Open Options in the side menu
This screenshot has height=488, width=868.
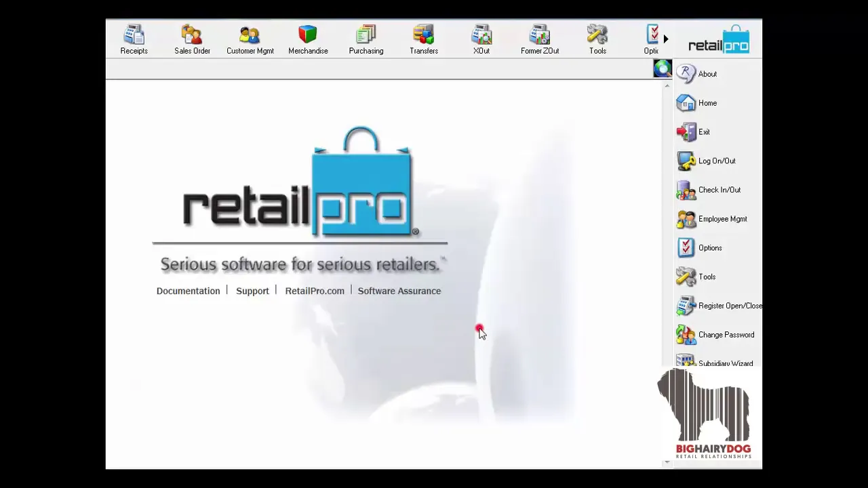point(699,248)
